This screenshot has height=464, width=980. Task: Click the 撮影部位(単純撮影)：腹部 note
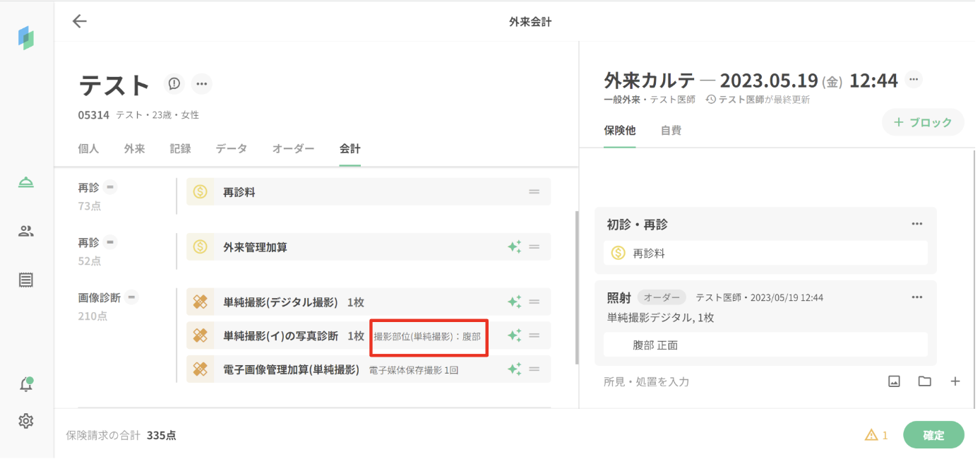coord(427,336)
